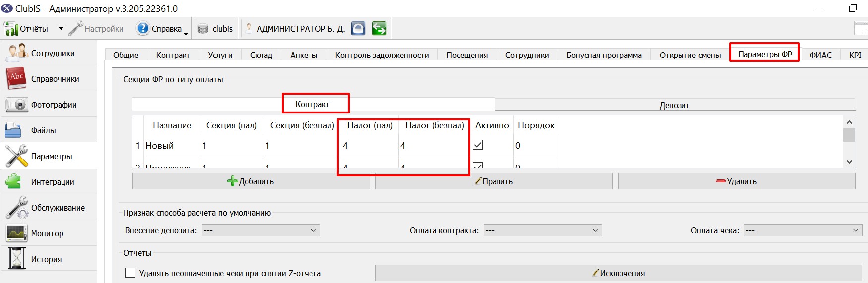Open the Монитор sidebar icon

click(16, 233)
